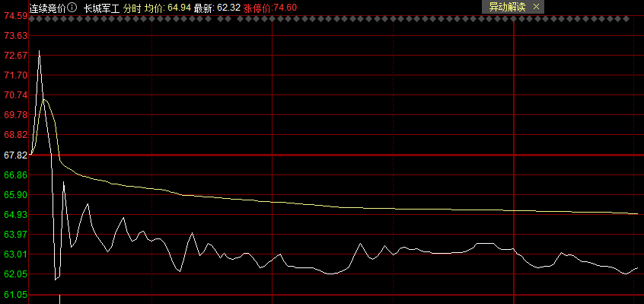
Task: Click the white line's low point near 62.05 at left
Action: (56, 280)
